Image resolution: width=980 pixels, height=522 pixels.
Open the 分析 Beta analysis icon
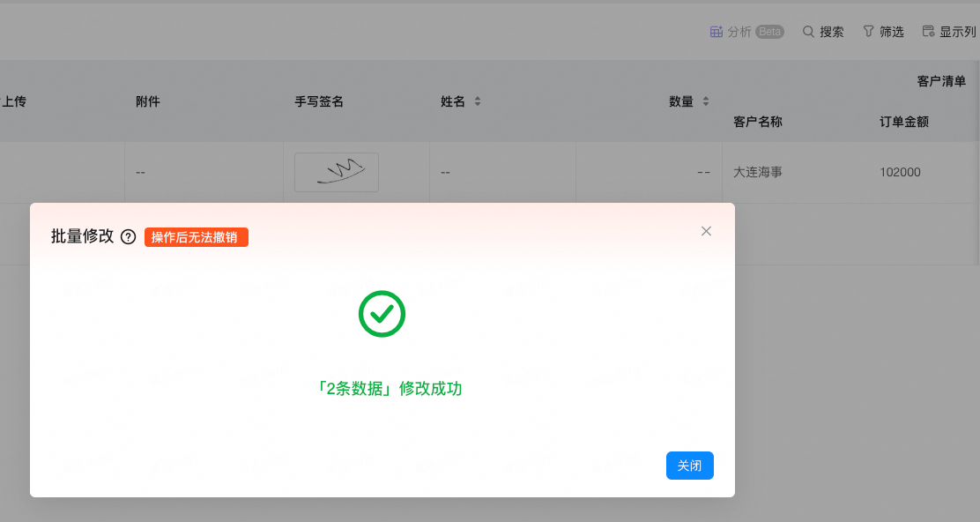coord(716,32)
